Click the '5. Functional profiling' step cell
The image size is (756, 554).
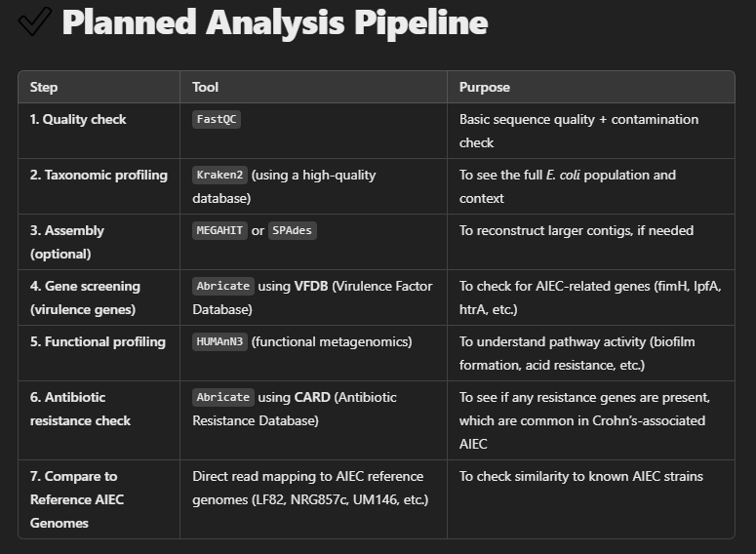(x=98, y=342)
